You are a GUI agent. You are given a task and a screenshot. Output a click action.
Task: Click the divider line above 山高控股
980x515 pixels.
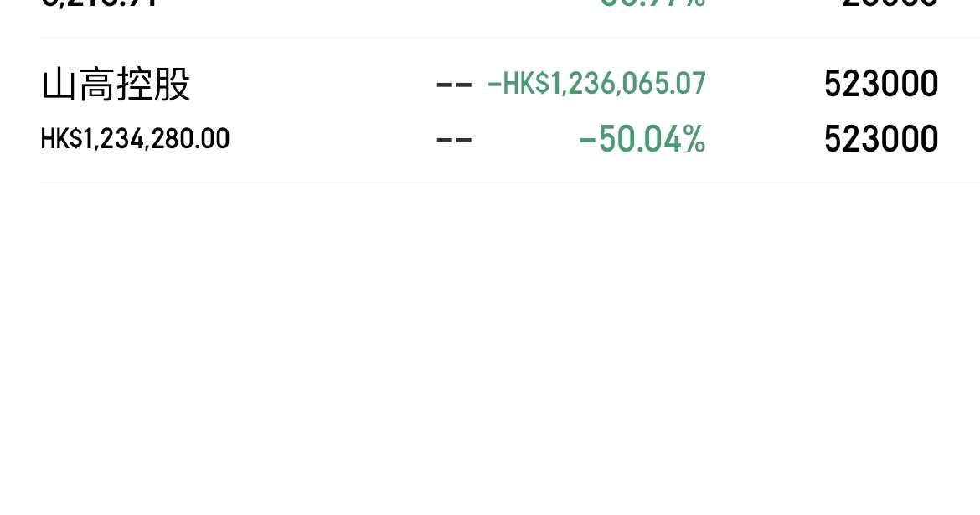click(x=510, y=37)
